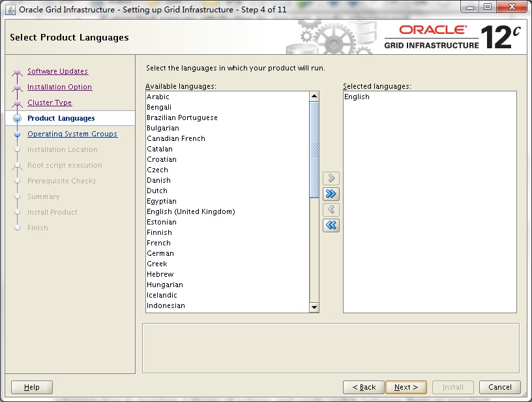Viewport: 532px width, 402px height.
Task: Open Operating System Groups step
Action: point(72,134)
